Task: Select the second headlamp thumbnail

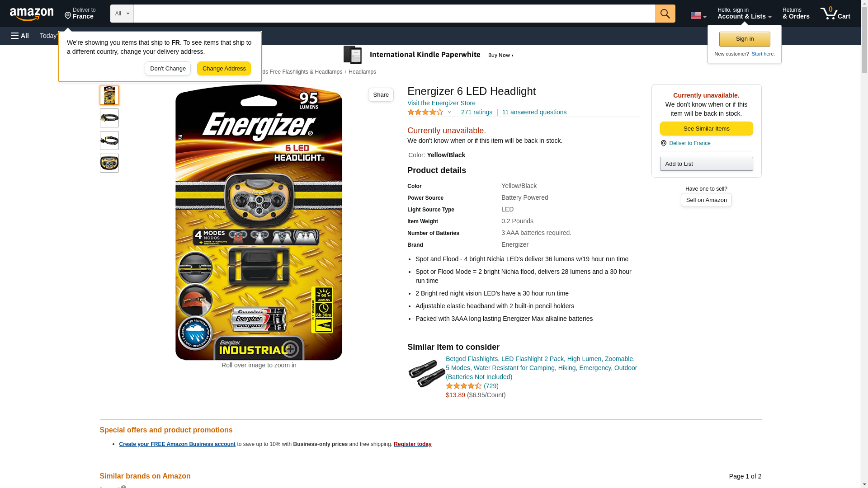Action: pyautogui.click(x=109, y=118)
